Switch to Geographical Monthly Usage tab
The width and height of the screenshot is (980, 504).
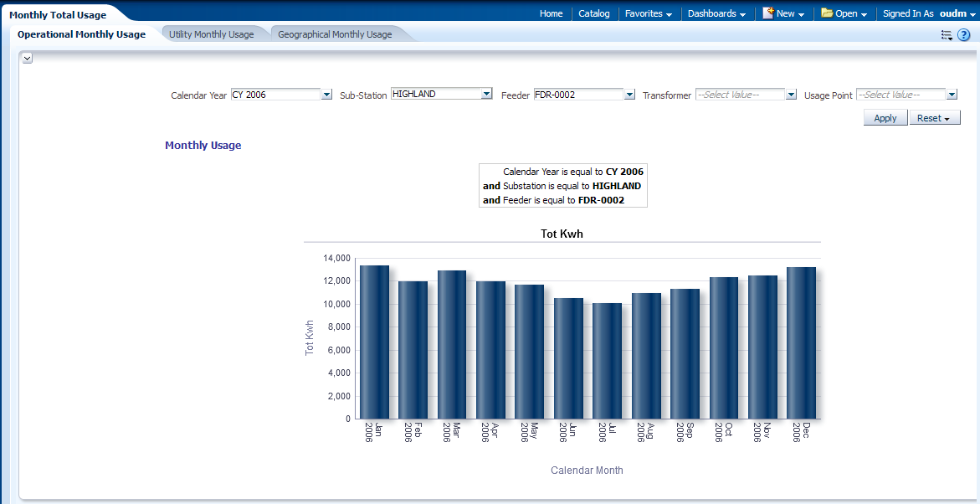coord(335,34)
